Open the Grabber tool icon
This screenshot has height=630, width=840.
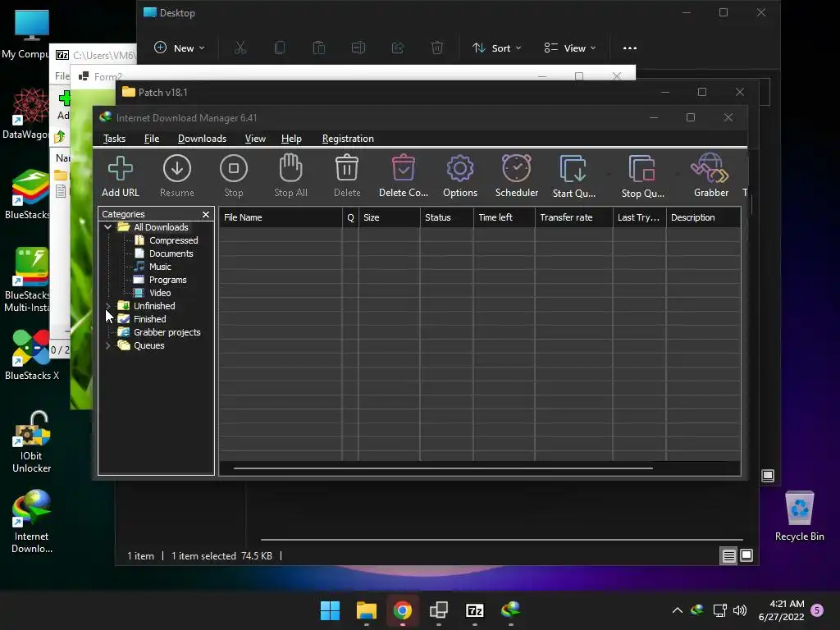point(711,176)
